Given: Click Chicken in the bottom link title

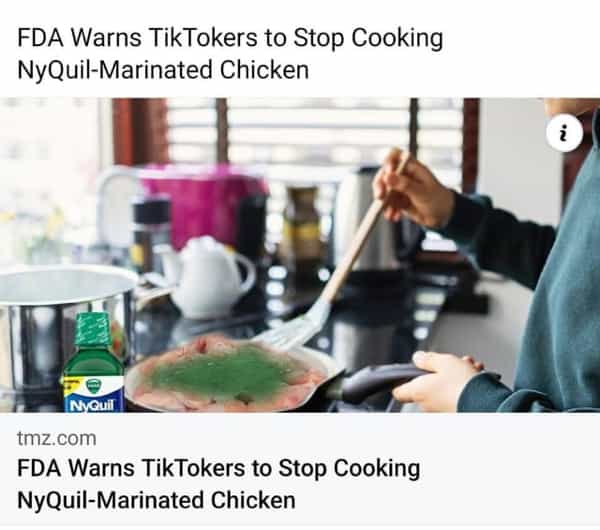Looking at the screenshot, I should point(253,500).
